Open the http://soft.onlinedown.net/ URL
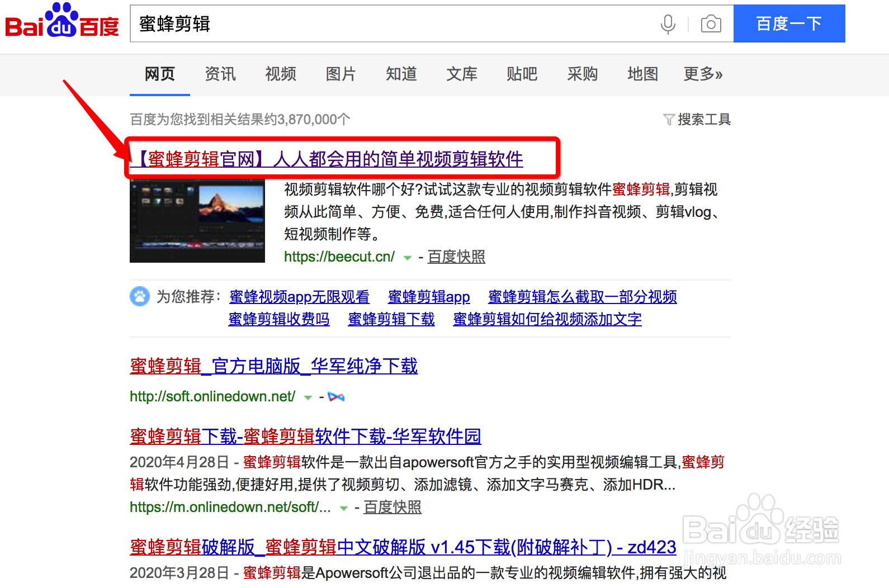The image size is (889, 588). click(x=212, y=396)
